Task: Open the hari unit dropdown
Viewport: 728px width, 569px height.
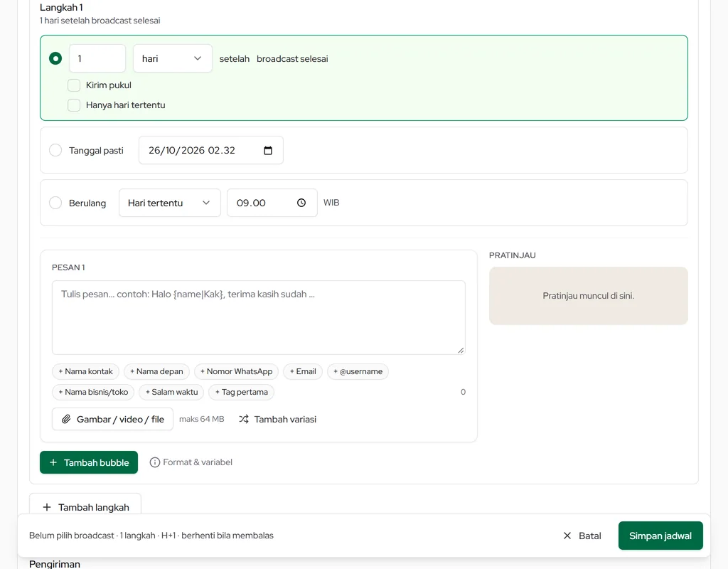Action: [x=173, y=58]
